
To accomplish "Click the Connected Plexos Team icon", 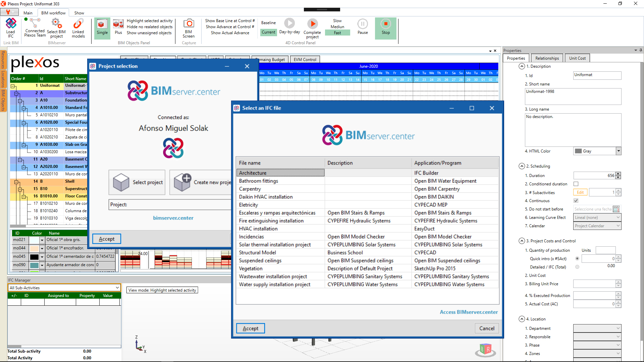I will [35, 27].
